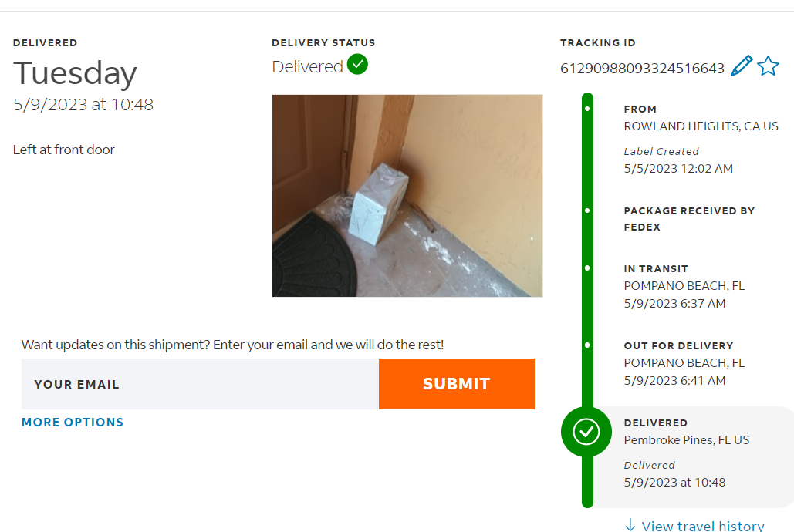Click the green Delivered checkmark status icon

tap(357, 65)
